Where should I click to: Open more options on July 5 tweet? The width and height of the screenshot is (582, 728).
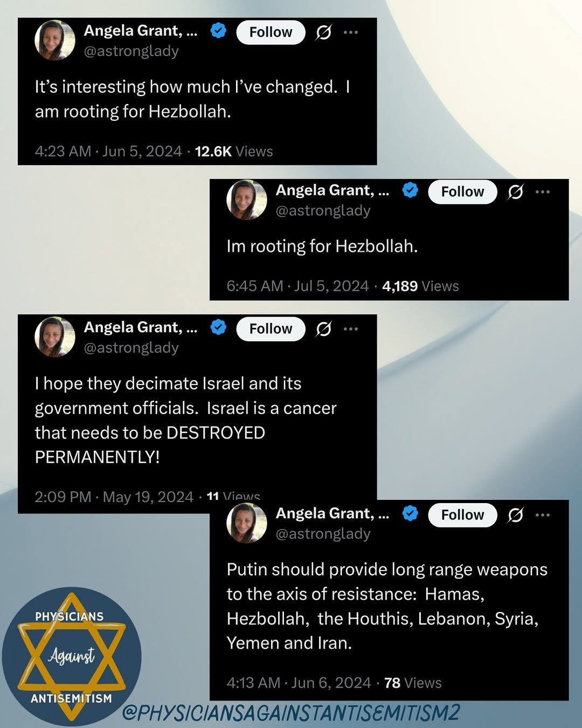543,192
